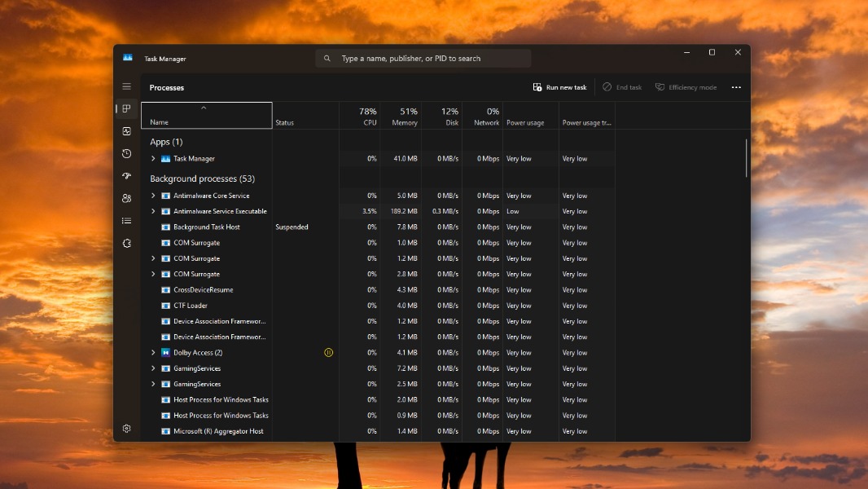The width and height of the screenshot is (868, 489).
Task: Open the hamburger navigation menu
Action: [x=126, y=86]
